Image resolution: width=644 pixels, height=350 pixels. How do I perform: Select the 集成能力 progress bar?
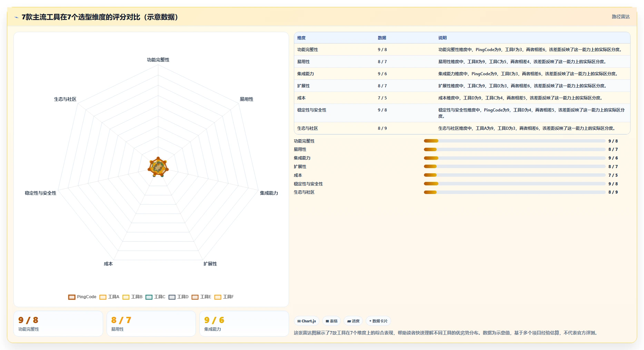515,158
